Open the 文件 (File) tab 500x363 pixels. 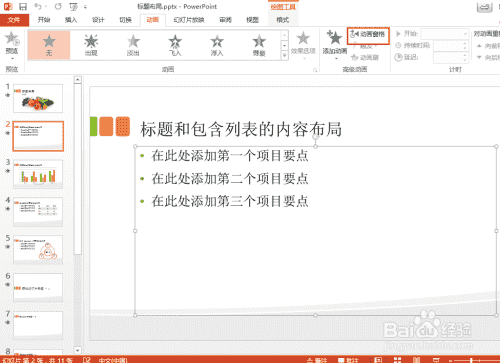[x=14, y=20]
